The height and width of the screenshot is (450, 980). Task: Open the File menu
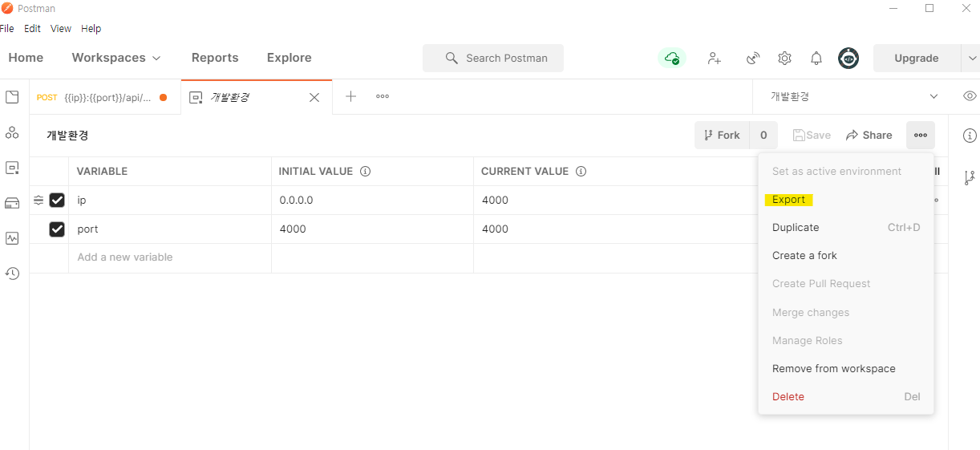(7, 28)
